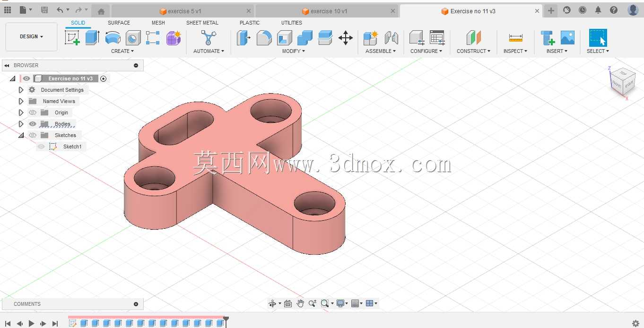Jump to the timeline beginning
This screenshot has height=328, width=644.
click(x=8, y=323)
